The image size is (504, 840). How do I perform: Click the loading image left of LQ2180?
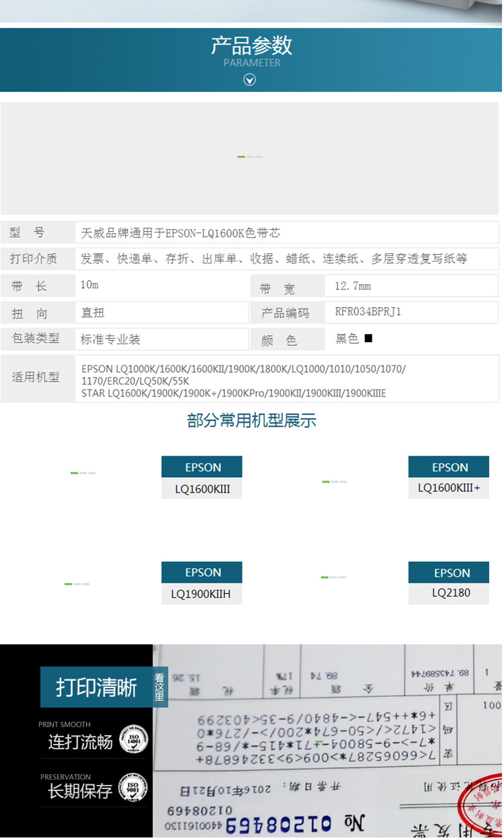point(333,577)
